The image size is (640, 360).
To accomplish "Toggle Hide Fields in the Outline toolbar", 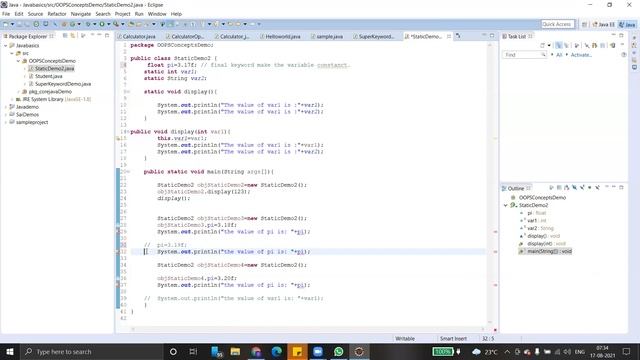I will tap(574, 187).
